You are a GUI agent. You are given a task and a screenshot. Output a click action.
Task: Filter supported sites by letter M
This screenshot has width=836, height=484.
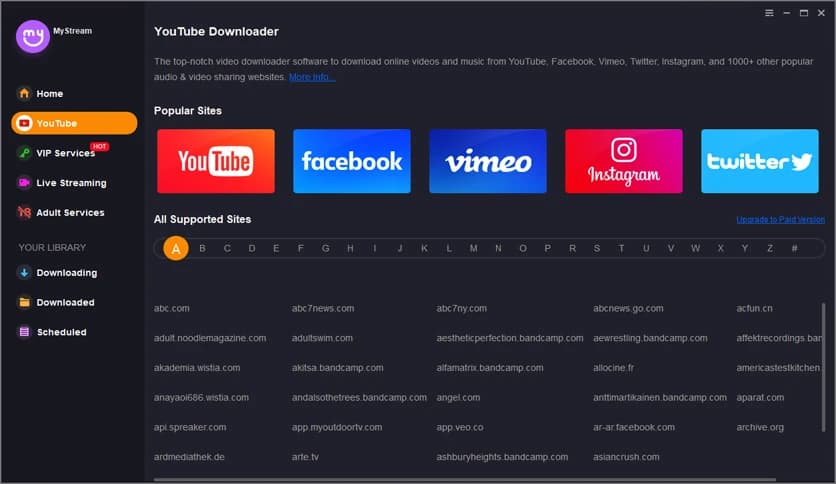click(473, 248)
